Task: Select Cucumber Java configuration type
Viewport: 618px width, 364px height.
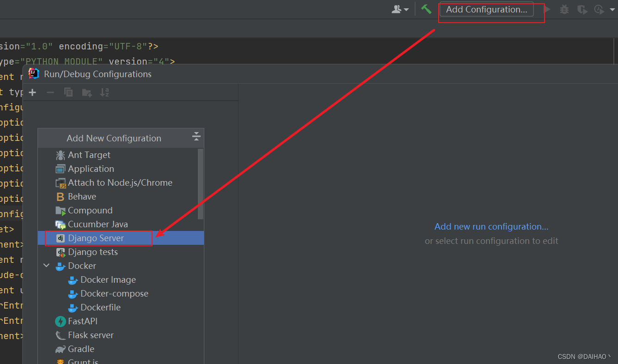Action: click(x=121, y=224)
